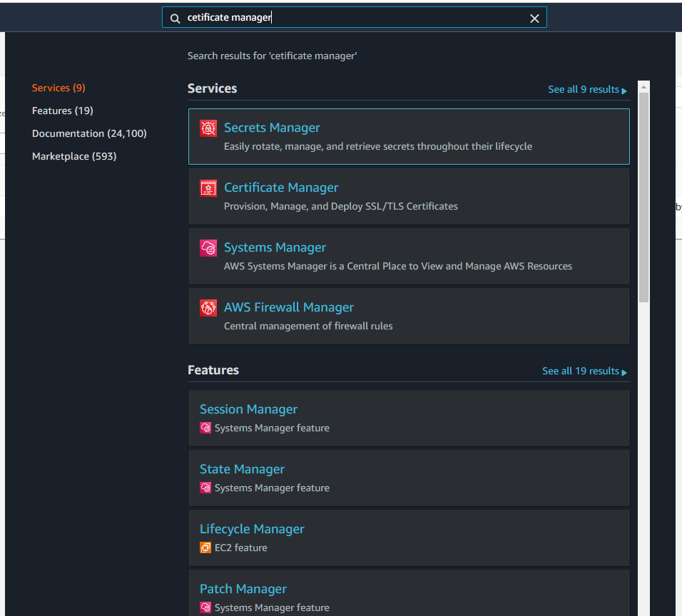682x616 pixels.
Task: Filter results by Features (19)
Action: coord(63,111)
